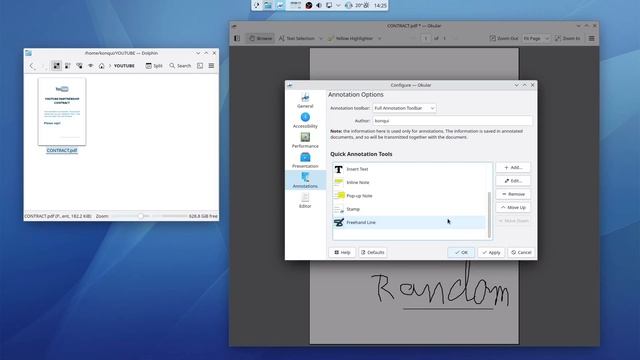The image size is (640, 360).
Task: Switch Dolphin to Details view mode
Action: [79, 66]
